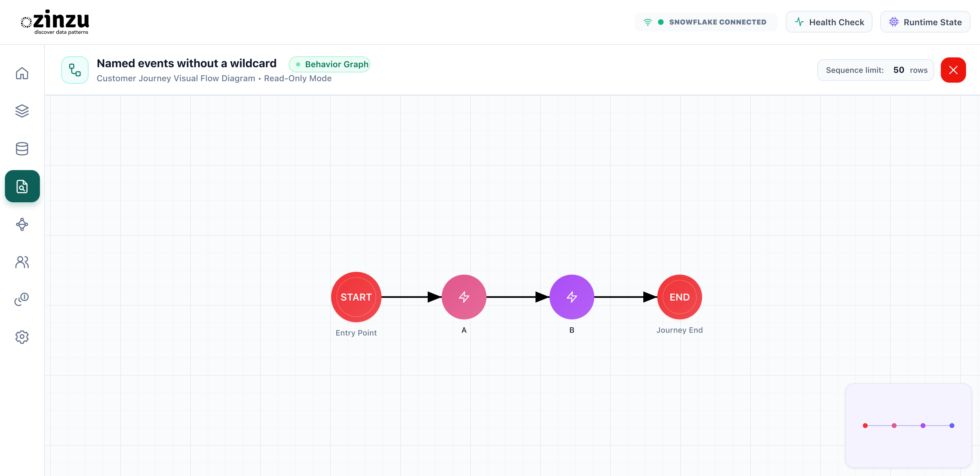Image resolution: width=980 pixels, height=476 pixels.
Task: Click the 'Entry Point' label
Action: coord(356,332)
